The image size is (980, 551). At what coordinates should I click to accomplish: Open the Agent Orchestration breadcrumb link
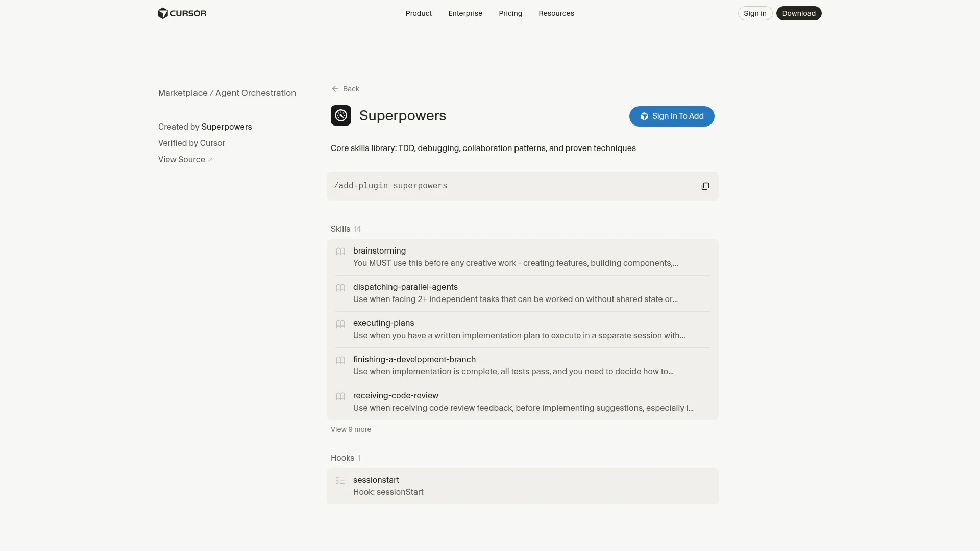256,93
